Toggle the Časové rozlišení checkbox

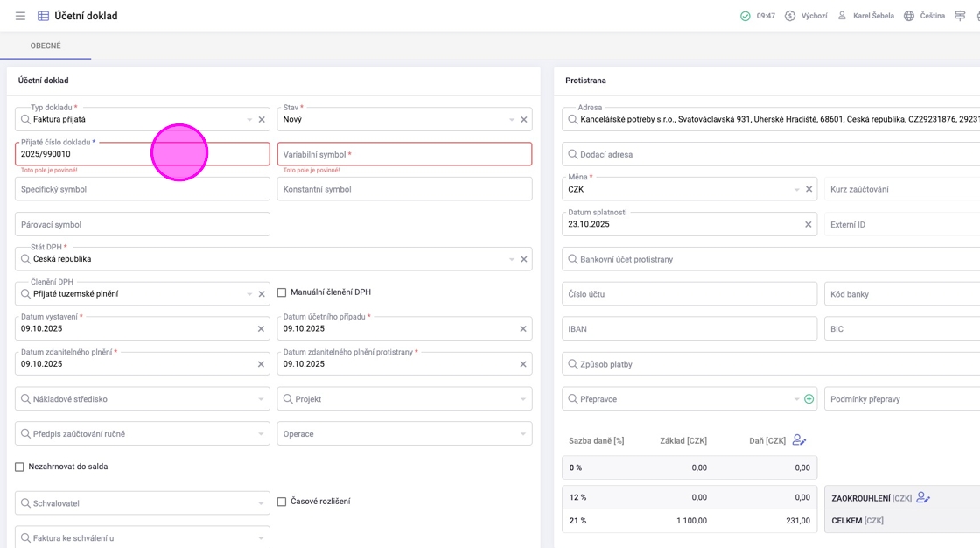pos(282,502)
